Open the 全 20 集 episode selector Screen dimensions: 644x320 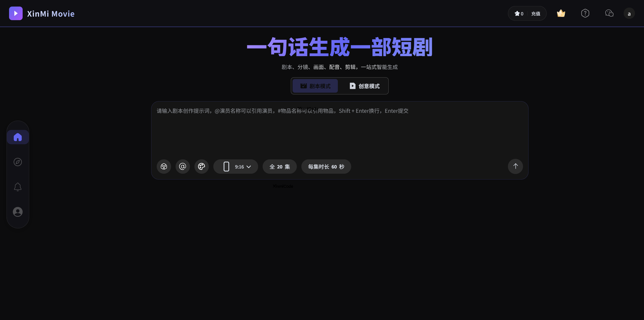tap(279, 166)
